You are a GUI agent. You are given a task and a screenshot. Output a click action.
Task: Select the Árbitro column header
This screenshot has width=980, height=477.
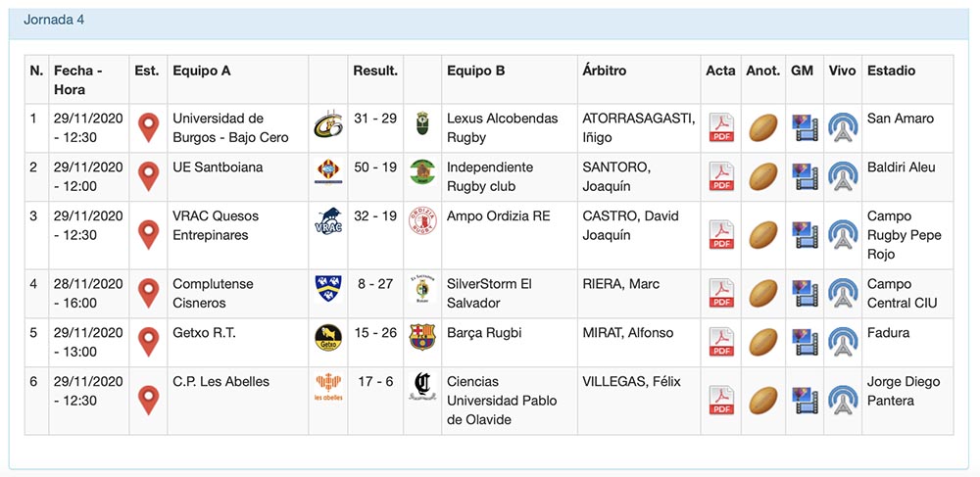pyautogui.click(x=604, y=71)
